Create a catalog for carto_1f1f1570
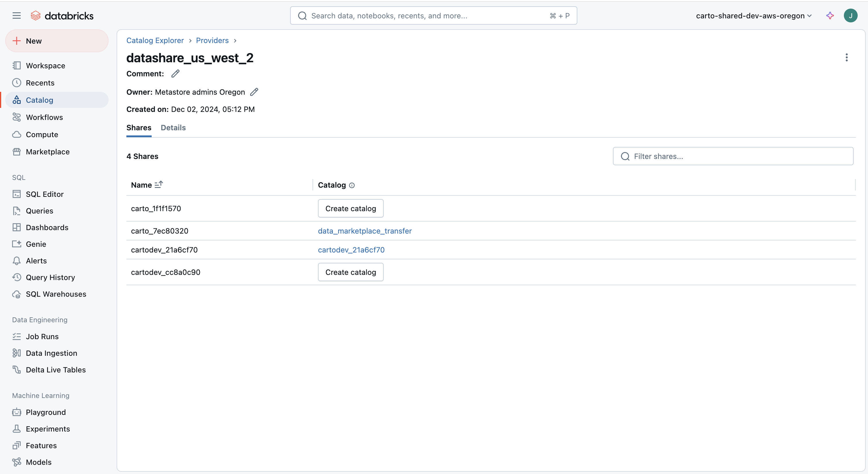Image resolution: width=868 pixels, height=474 pixels. [x=350, y=208]
